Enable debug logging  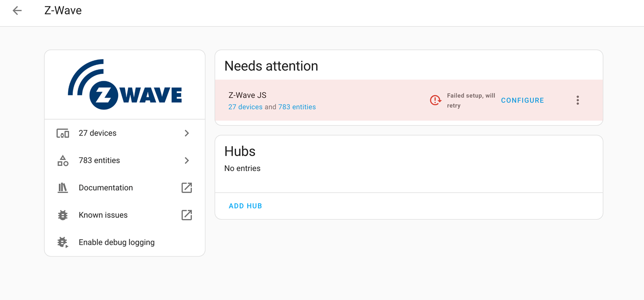pos(116,242)
